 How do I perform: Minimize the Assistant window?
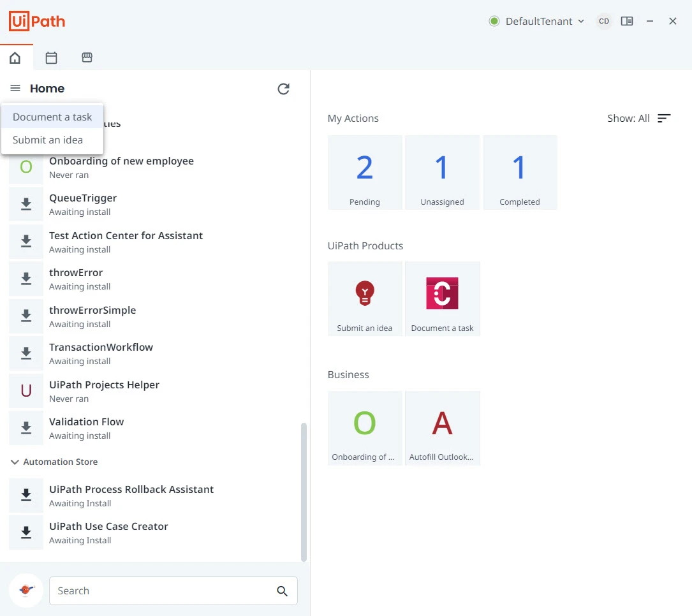click(x=650, y=21)
